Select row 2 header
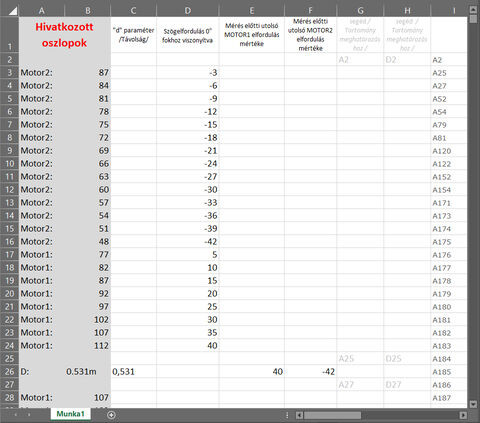 tap(9, 60)
